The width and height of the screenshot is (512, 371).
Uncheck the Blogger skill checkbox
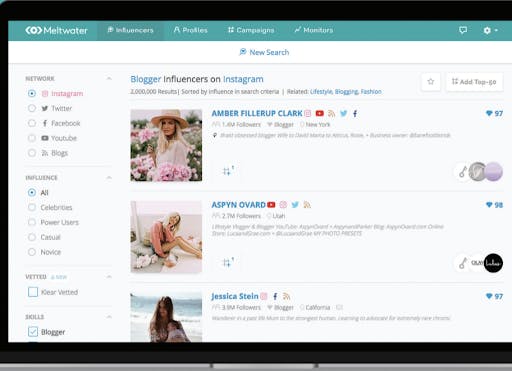(x=33, y=332)
